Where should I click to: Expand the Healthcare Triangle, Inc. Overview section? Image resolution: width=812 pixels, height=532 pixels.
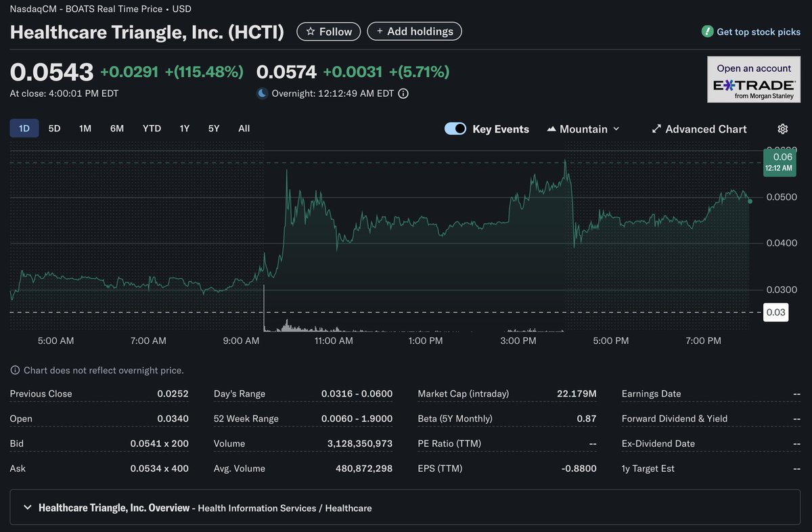(x=406, y=508)
